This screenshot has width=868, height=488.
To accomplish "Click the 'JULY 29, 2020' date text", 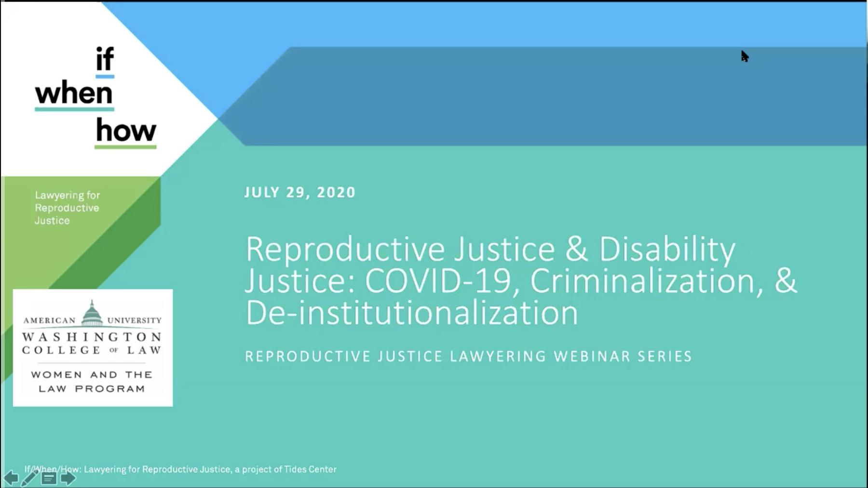I will (299, 192).
